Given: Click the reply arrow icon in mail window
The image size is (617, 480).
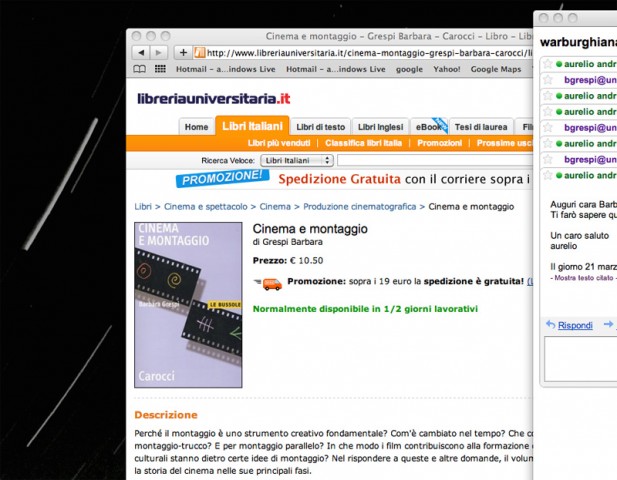Looking at the screenshot, I should click(550, 325).
